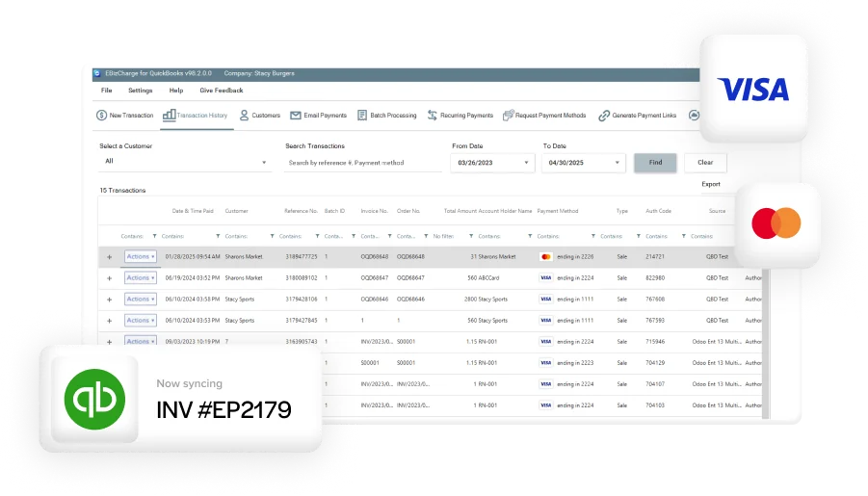Select reference number 3180089102 cell
Viewport: 868px width, 496px height.
point(302,278)
